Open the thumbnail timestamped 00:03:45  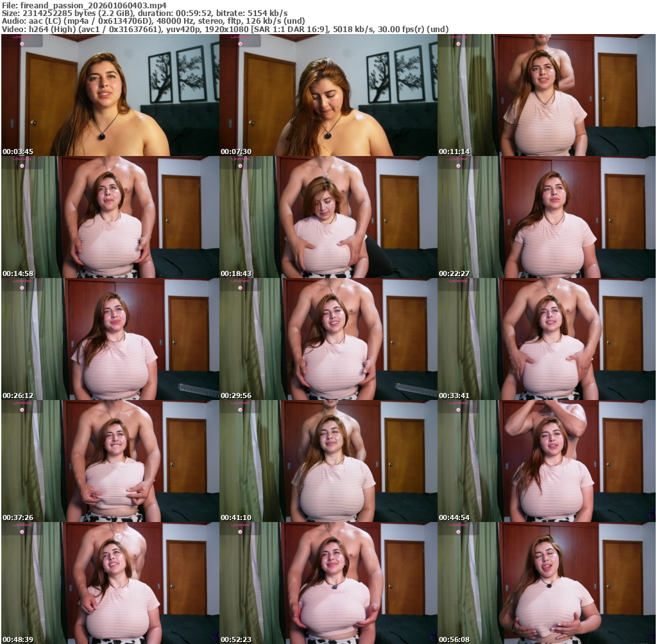(x=110, y=95)
